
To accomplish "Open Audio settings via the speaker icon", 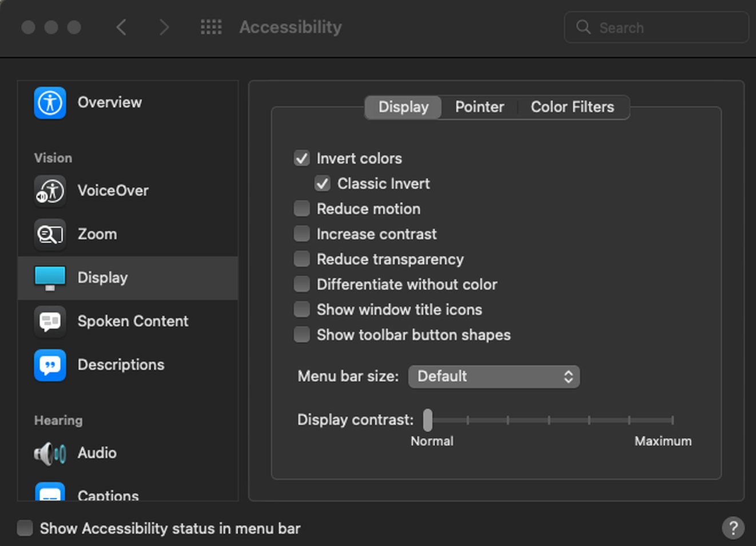I will click(50, 453).
